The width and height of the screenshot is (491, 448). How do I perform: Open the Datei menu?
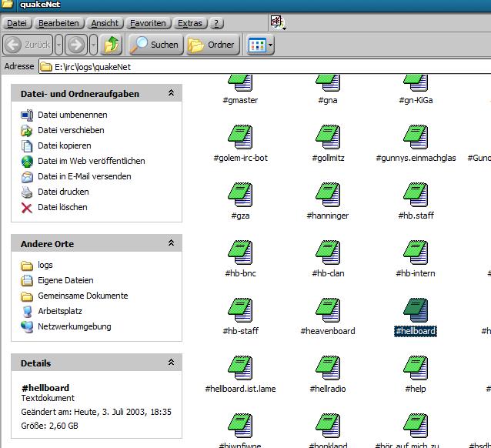point(16,23)
